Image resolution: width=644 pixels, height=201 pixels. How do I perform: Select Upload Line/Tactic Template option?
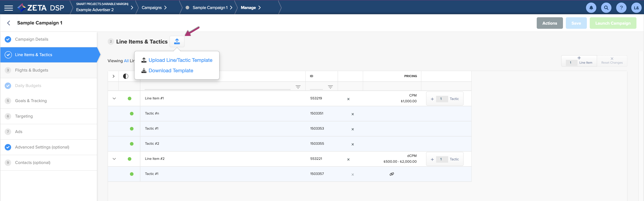click(180, 60)
